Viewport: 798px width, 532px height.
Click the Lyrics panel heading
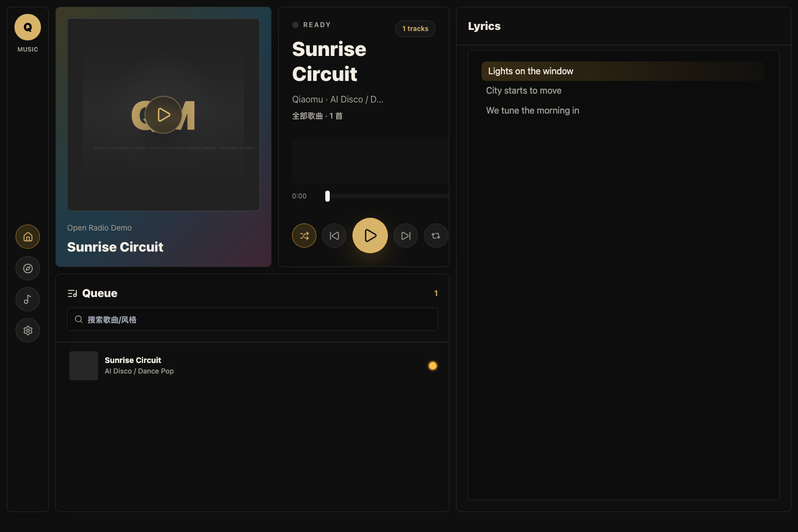coord(484,26)
